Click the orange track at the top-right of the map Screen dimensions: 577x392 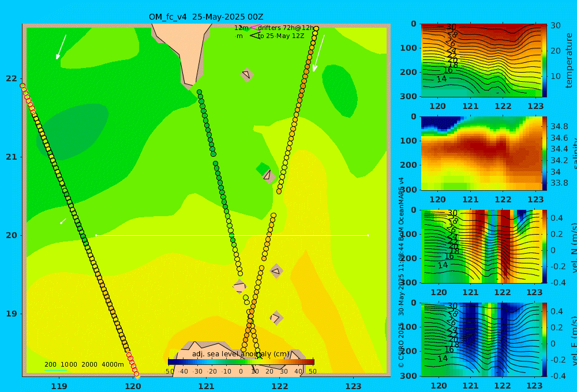(x=297, y=110)
